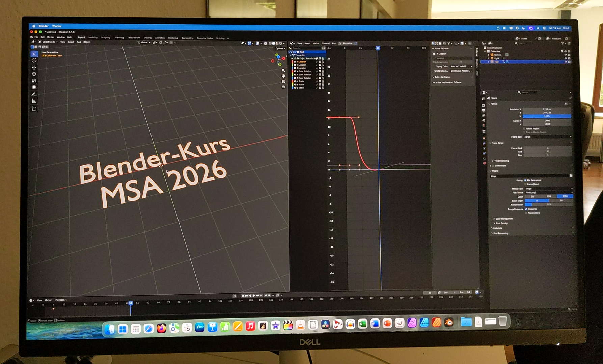Hide the Z Scale channel curve
This screenshot has height=364, width=603.
[x=295, y=88]
